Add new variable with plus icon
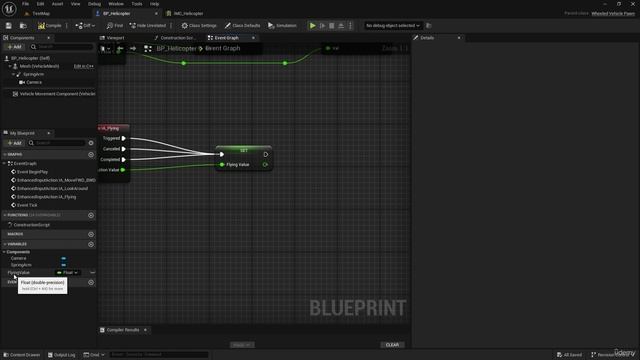 [91, 244]
